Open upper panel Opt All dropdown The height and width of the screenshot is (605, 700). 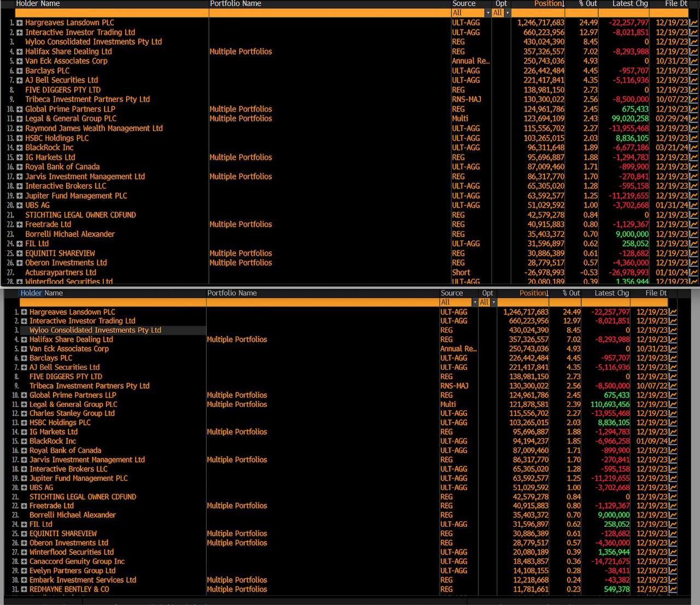tap(501, 13)
